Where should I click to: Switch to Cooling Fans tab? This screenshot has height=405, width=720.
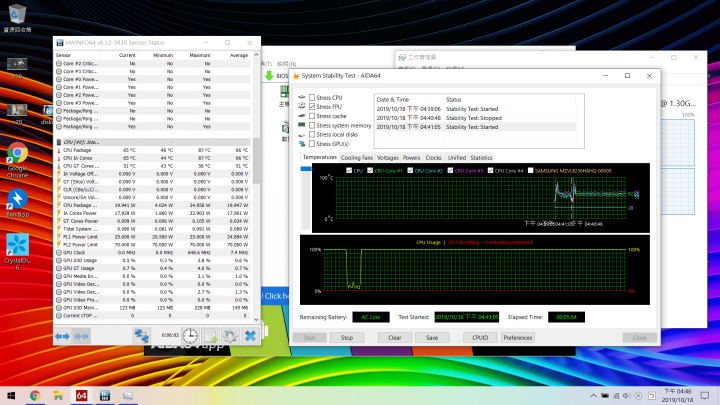[357, 158]
